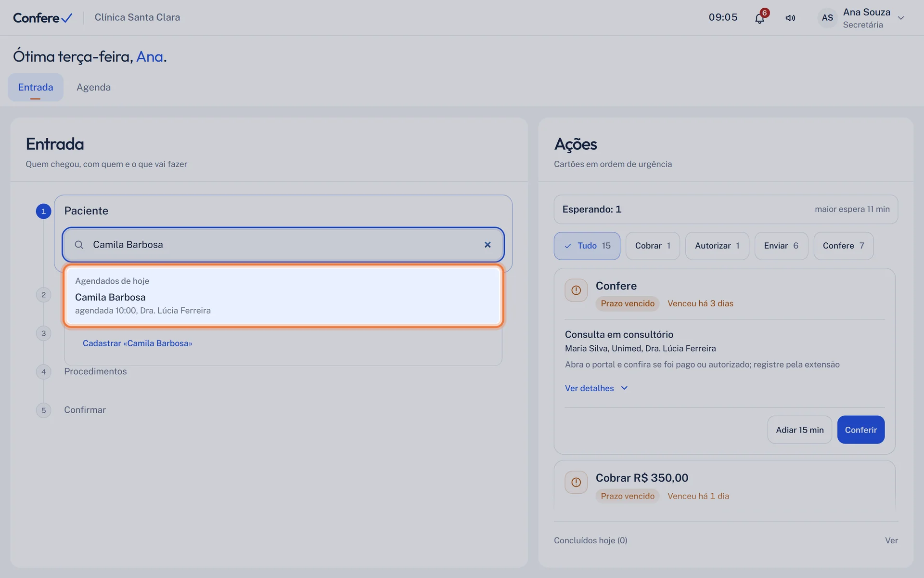Image resolution: width=924 pixels, height=578 pixels.
Task: Click the Confere logo
Action: 42,18
